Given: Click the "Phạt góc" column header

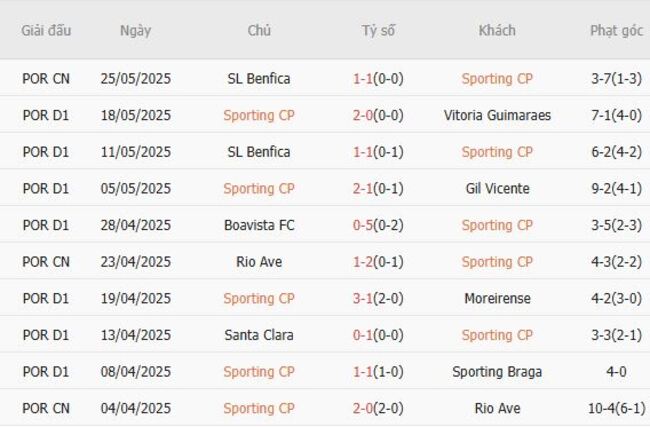Looking at the screenshot, I should click(x=616, y=30).
